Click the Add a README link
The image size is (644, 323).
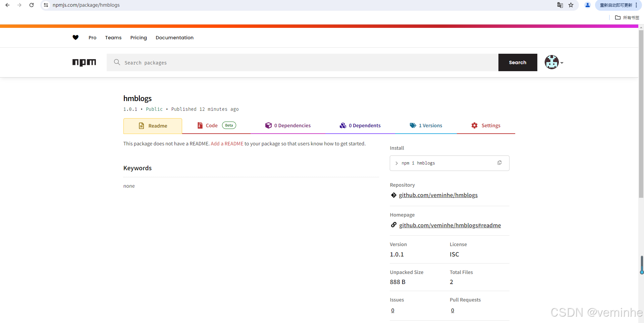click(x=227, y=144)
